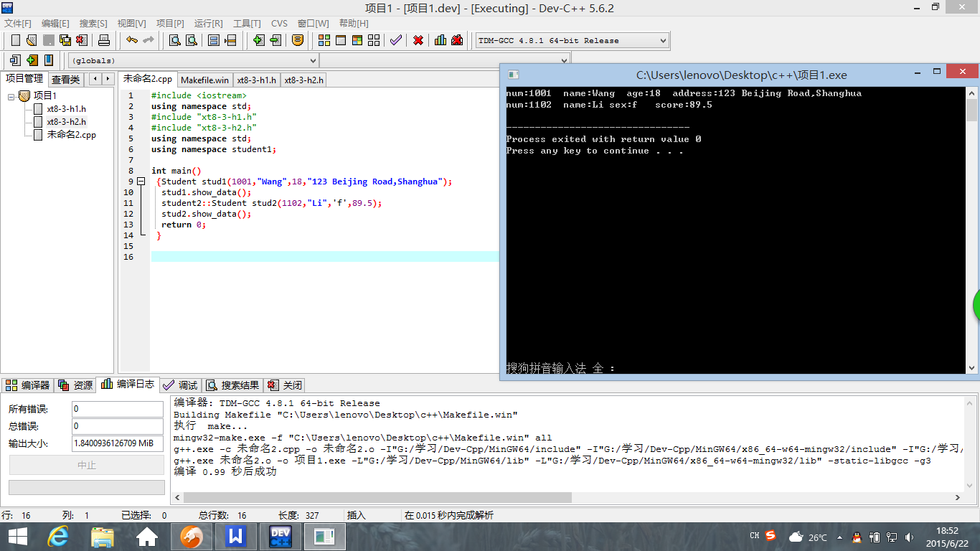Click the Delete profiling information icon
Viewport: 980px width, 551px height.
coord(457,40)
